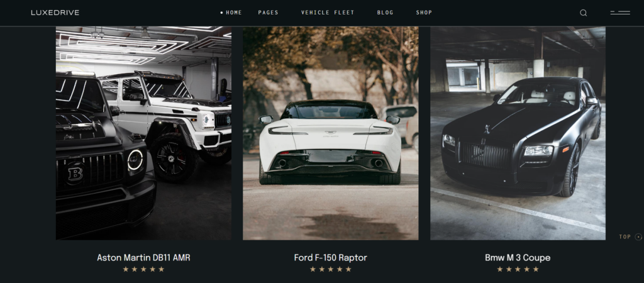Expand the PAGES menu

pos(268,13)
